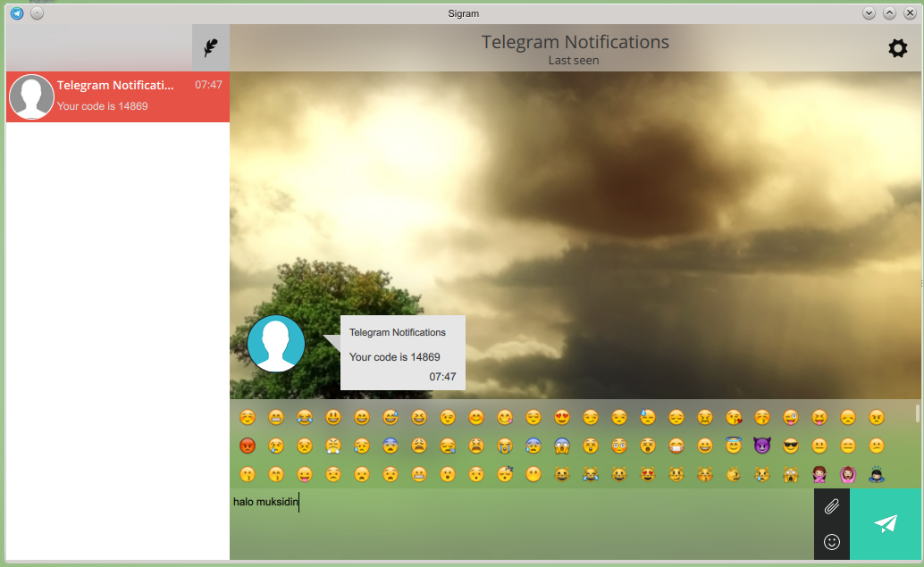
Task: Insert the face blowing a kiss emoji
Action: click(x=734, y=418)
